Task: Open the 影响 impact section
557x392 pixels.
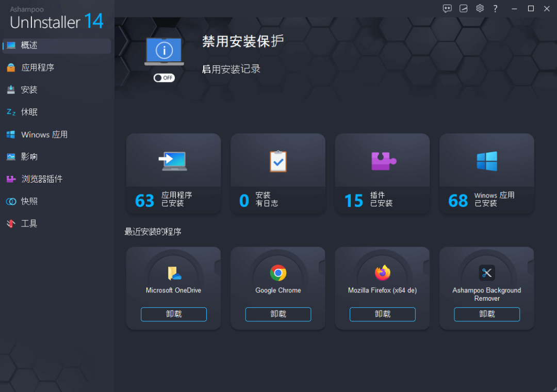Action: point(57,157)
